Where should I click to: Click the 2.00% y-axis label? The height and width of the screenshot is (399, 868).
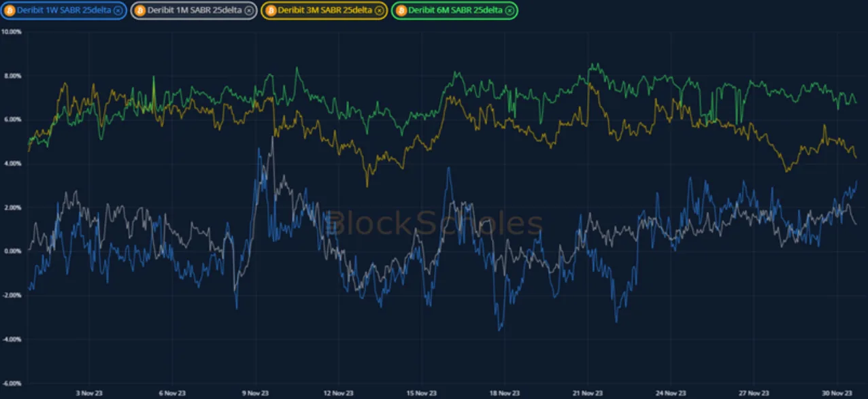point(13,207)
